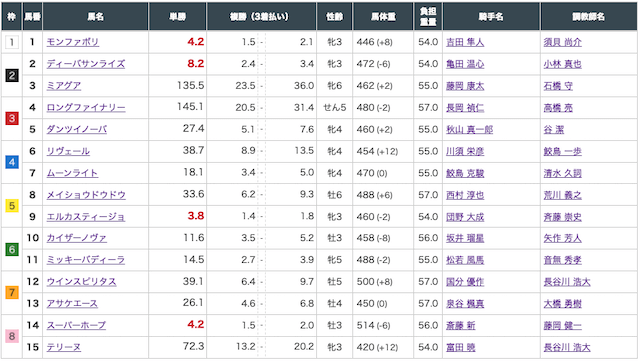
Task: Select jockey 国分 優作
Action: tap(465, 282)
